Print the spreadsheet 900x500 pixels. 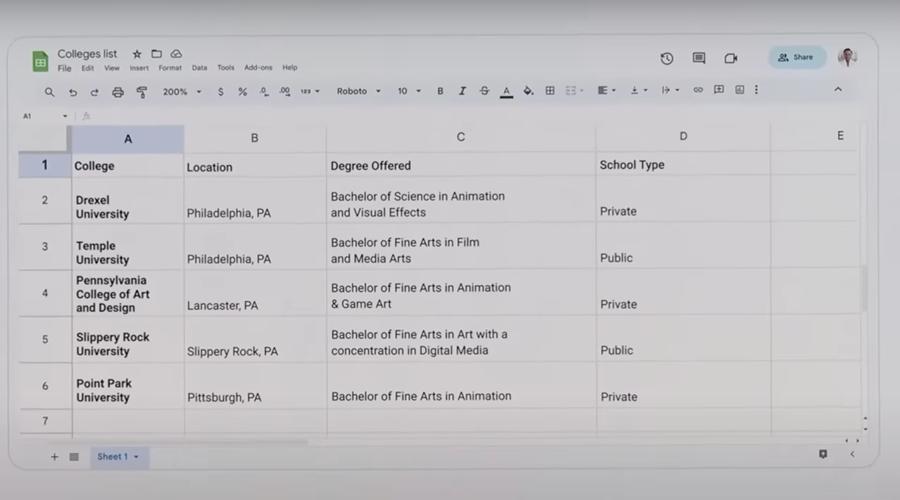(x=118, y=92)
